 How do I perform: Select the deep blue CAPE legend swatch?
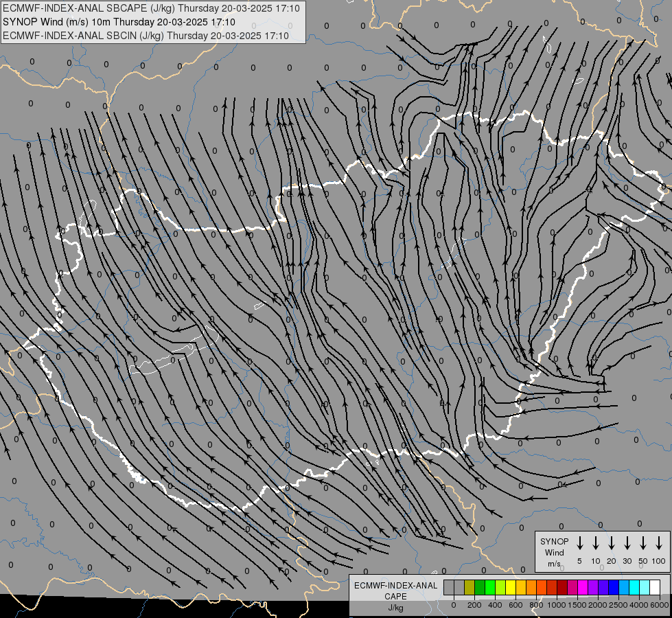[x=614, y=588]
